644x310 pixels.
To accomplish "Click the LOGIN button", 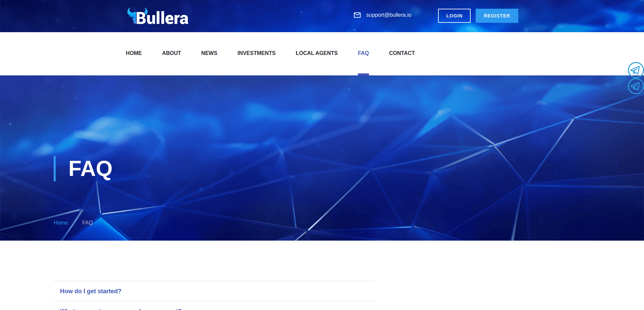I will click(x=454, y=15).
